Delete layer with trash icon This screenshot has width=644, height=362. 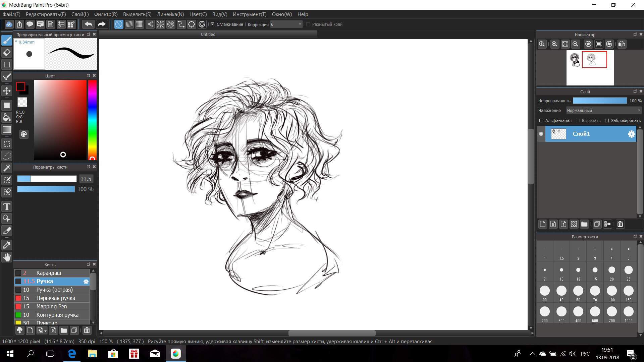click(620, 224)
